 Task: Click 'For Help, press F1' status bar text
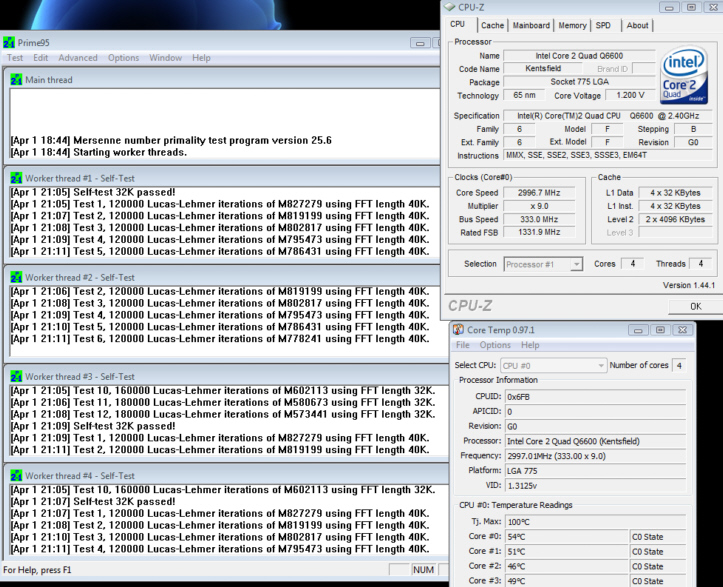click(37, 570)
